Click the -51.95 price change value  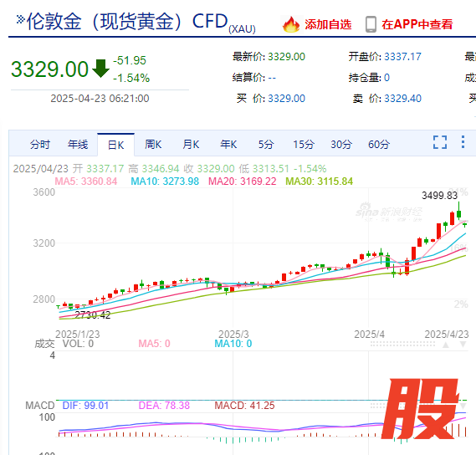tap(130, 60)
